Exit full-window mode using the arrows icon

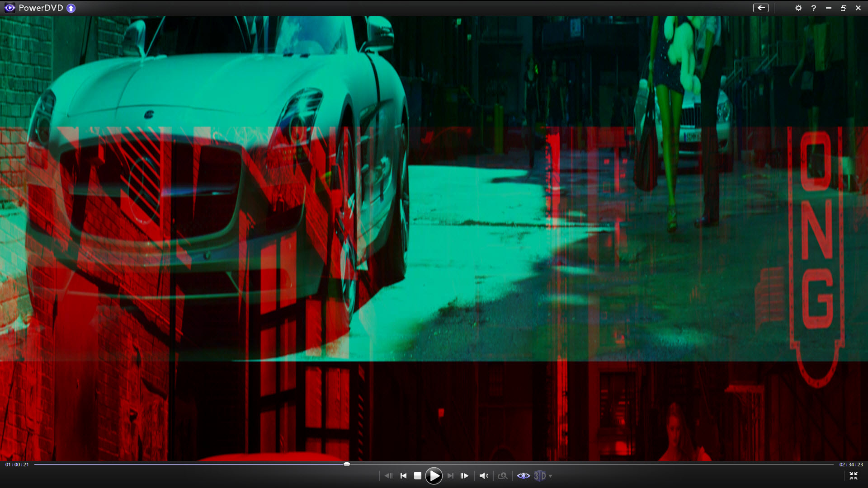point(853,476)
